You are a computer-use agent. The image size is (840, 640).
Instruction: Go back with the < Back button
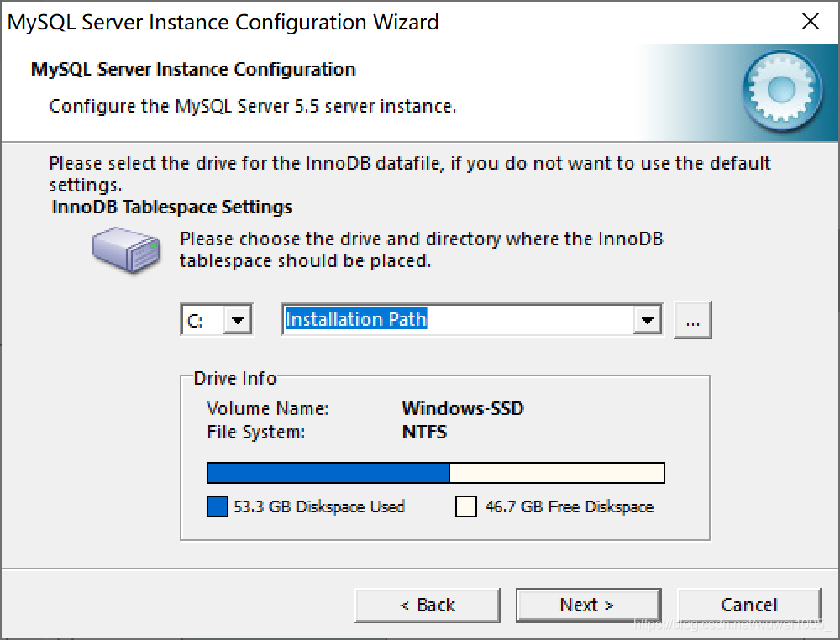[x=427, y=606]
